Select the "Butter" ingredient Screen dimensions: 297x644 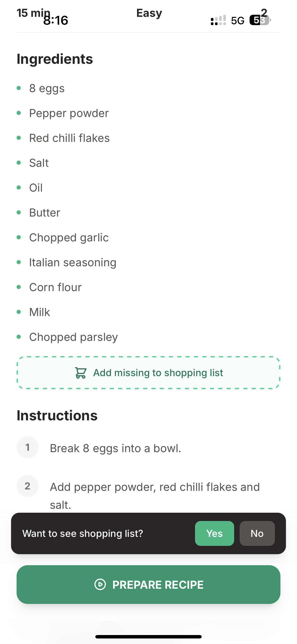tap(44, 213)
